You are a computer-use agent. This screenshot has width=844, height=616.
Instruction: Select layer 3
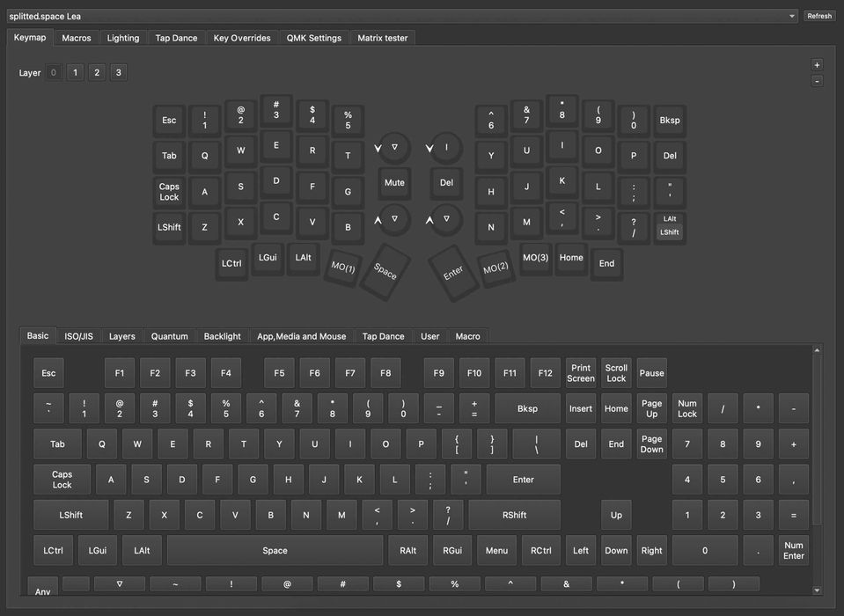click(119, 73)
